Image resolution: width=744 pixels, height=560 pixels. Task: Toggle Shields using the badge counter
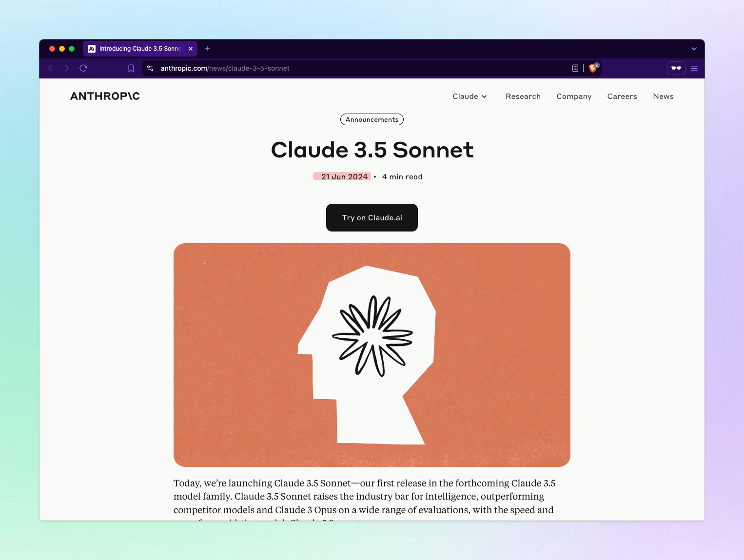(x=597, y=65)
